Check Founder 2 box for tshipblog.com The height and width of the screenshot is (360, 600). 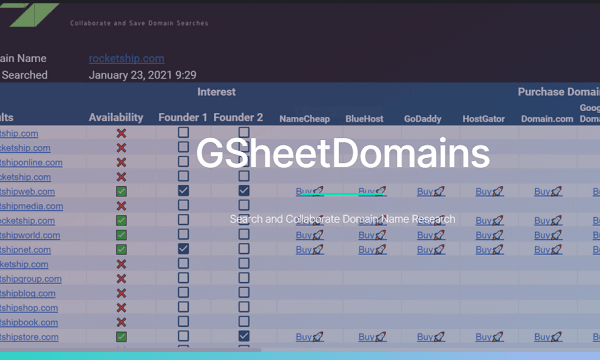tap(244, 292)
